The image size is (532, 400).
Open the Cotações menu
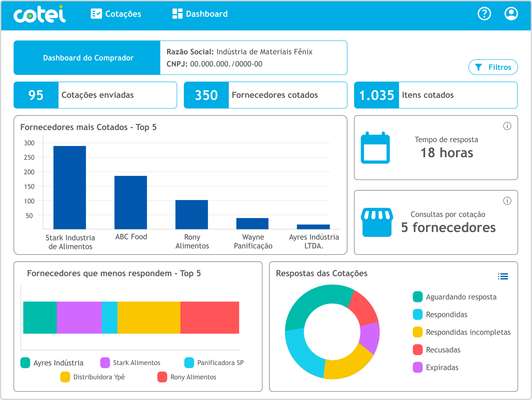[x=116, y=14]
